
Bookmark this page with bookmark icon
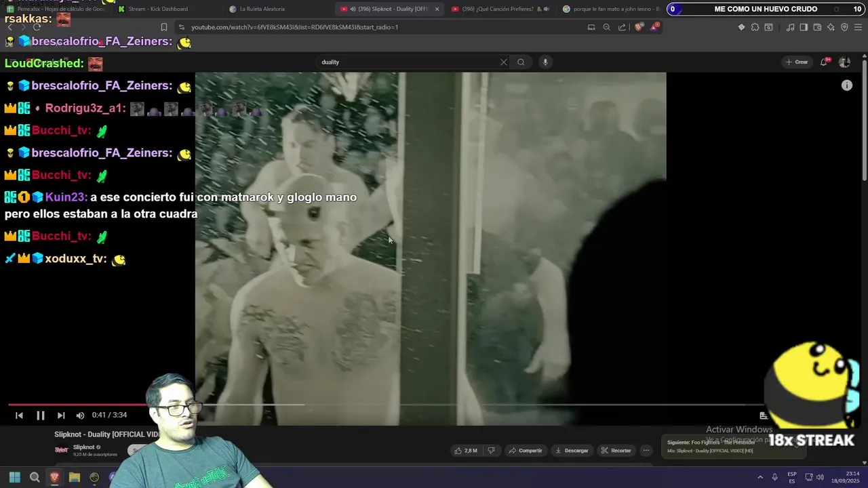(164, 27)
